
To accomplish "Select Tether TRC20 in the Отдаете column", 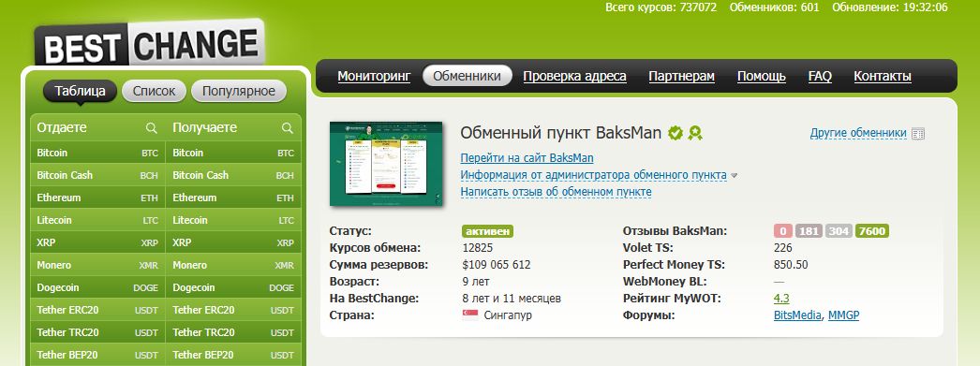I will point(97,333).
